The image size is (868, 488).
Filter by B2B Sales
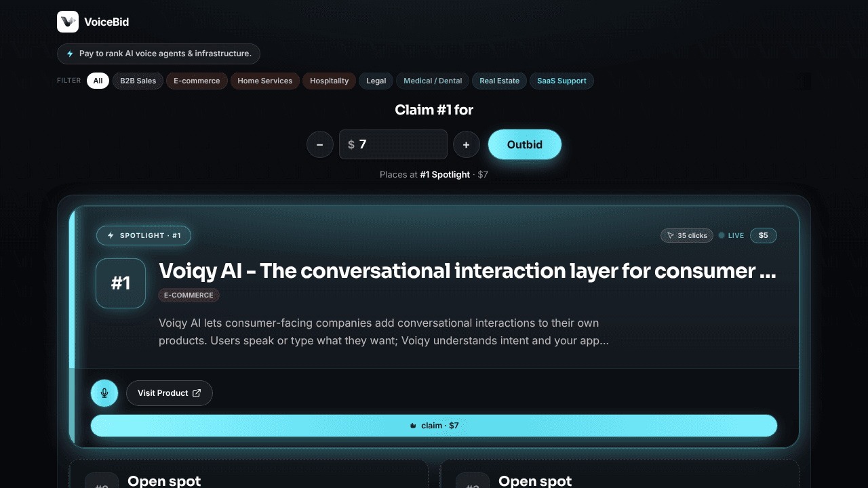point(138,81)
